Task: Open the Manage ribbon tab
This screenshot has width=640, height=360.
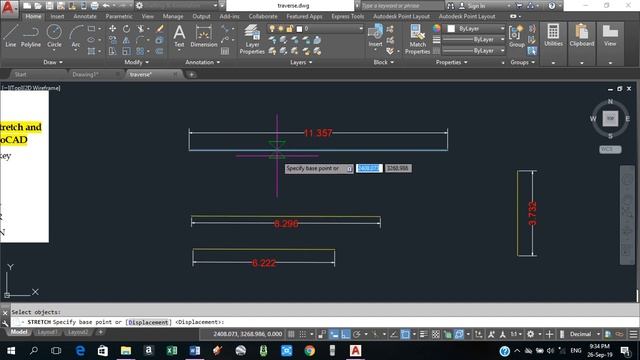Action: coord(173,16)
